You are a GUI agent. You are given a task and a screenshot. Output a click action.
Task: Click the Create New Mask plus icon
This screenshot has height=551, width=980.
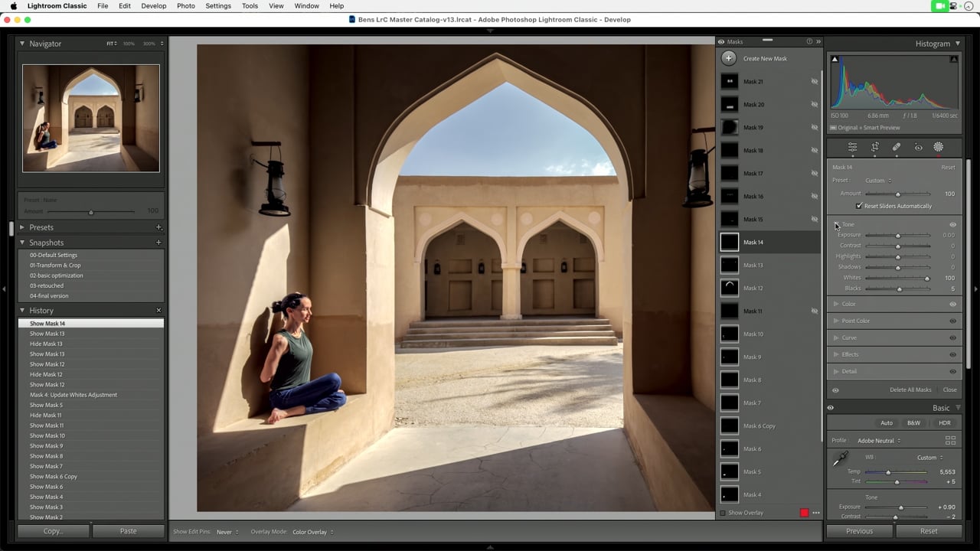point(729,58)
